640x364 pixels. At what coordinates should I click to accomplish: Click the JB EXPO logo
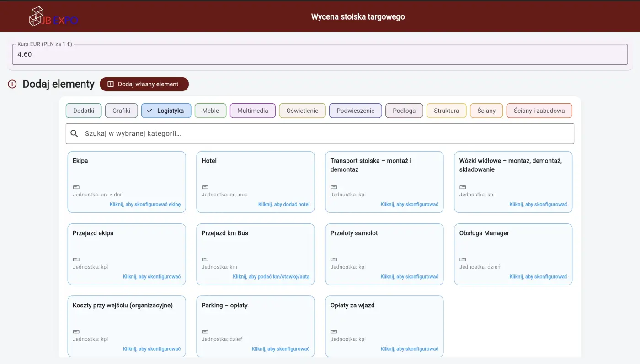coord(53,17)
